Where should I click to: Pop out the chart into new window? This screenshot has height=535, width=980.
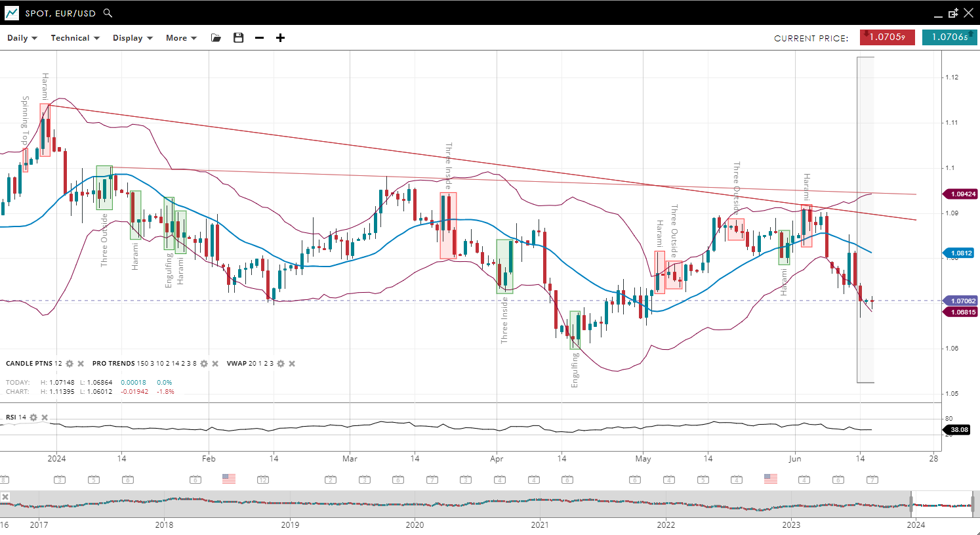click(953, 13)
